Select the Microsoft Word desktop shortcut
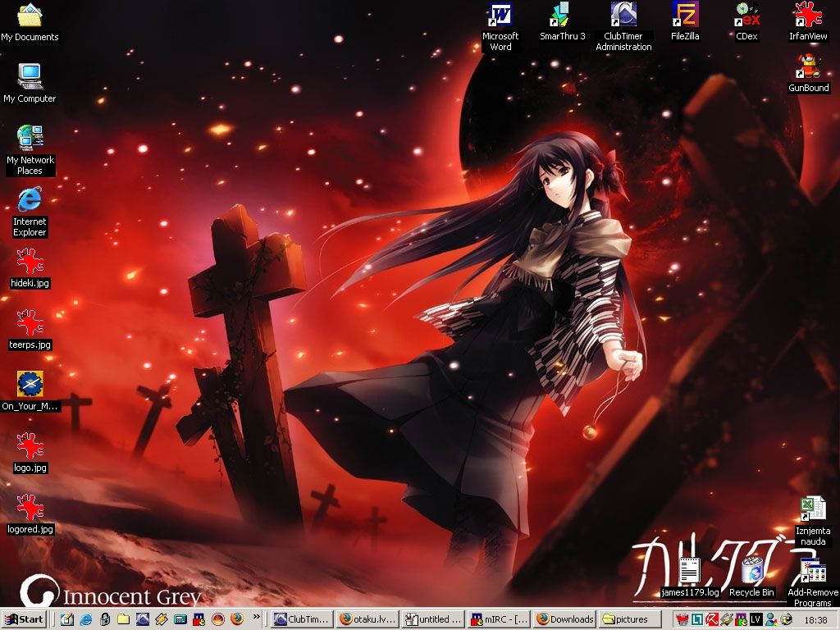 point(500,27)
